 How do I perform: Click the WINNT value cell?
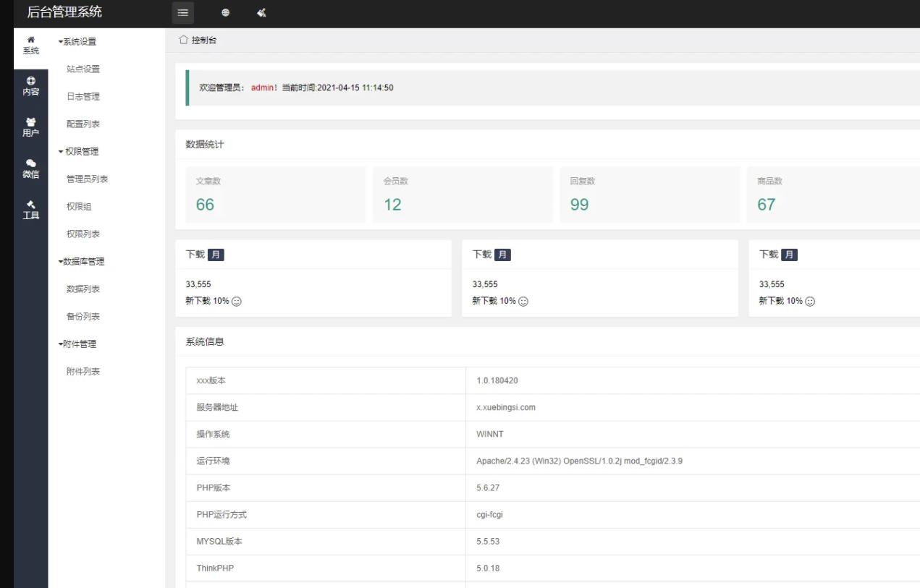[490, 434]
